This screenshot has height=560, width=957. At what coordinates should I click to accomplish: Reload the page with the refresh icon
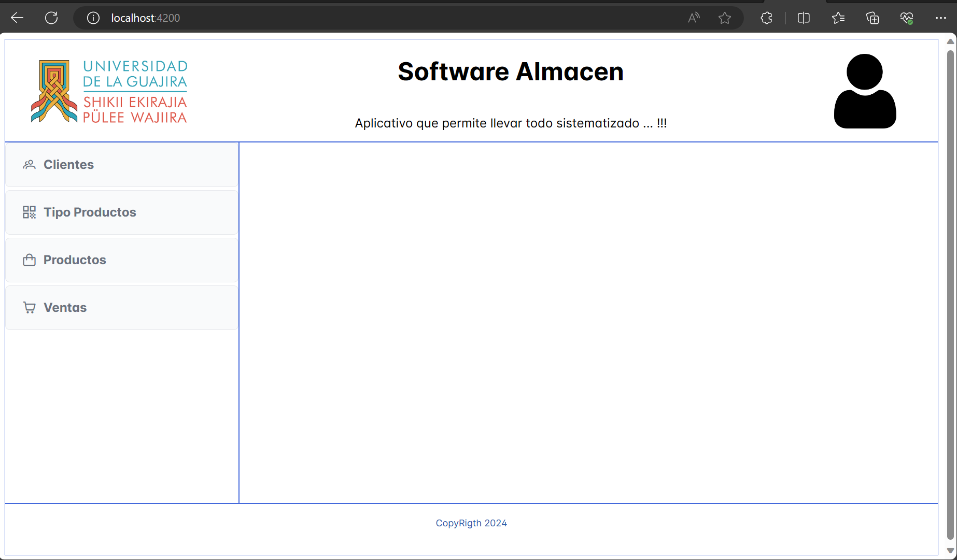[51, 18]
